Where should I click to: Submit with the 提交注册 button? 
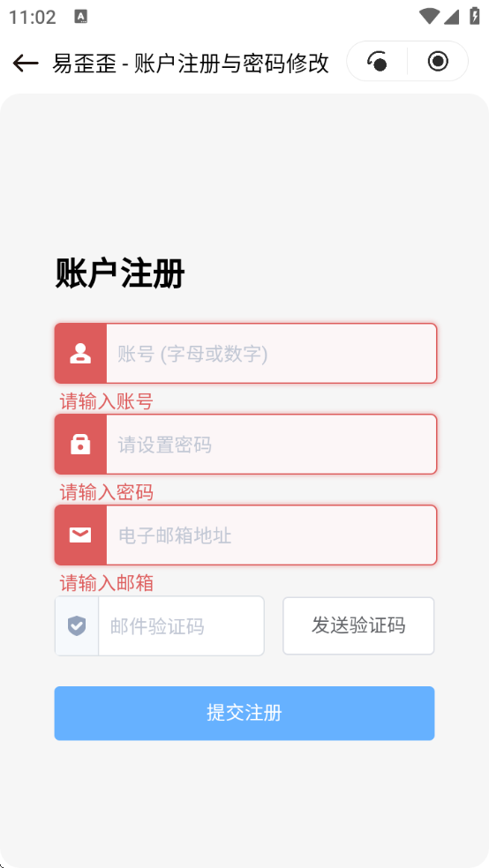point(244,713)
